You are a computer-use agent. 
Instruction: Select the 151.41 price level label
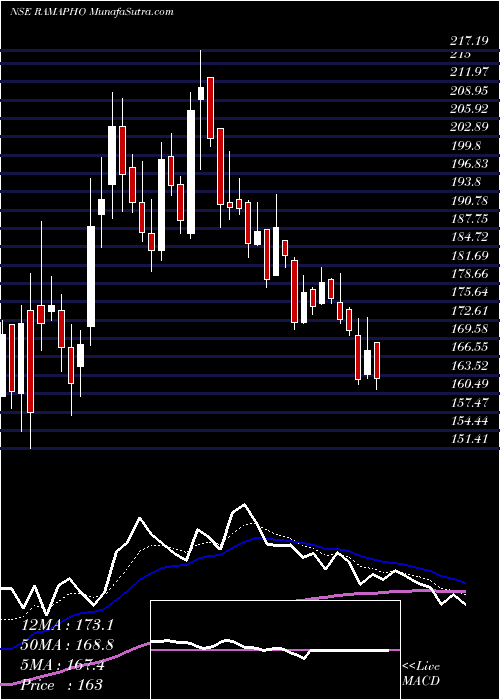(469, 439)
